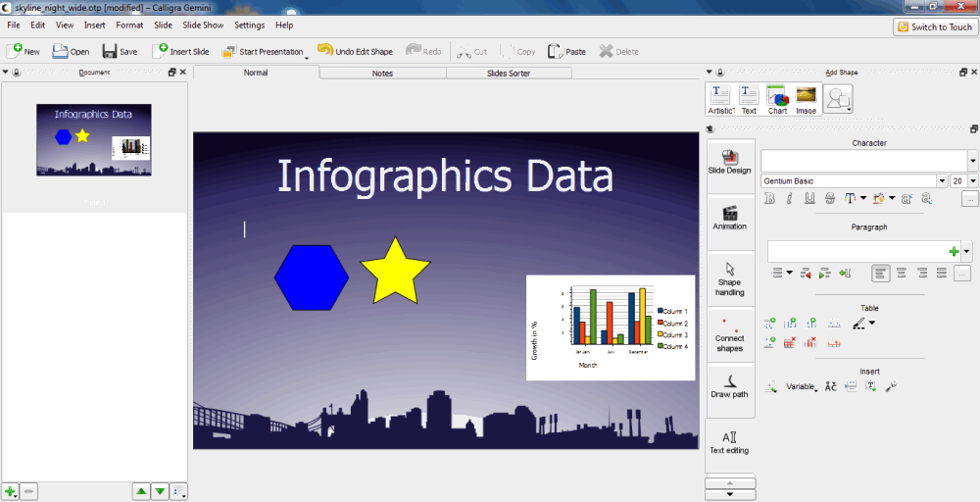Center align paragraph text

(902, 274)
